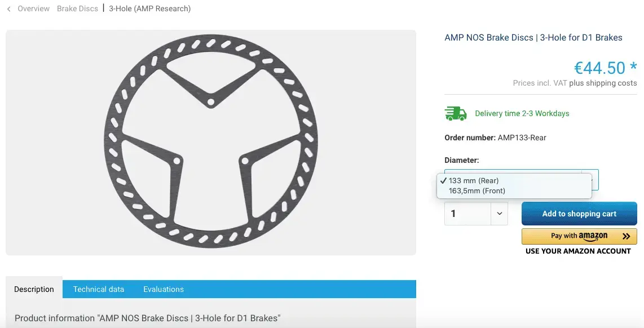
Task: Click the product title AMP NOS Brake Discs
Action: [533, 37]
